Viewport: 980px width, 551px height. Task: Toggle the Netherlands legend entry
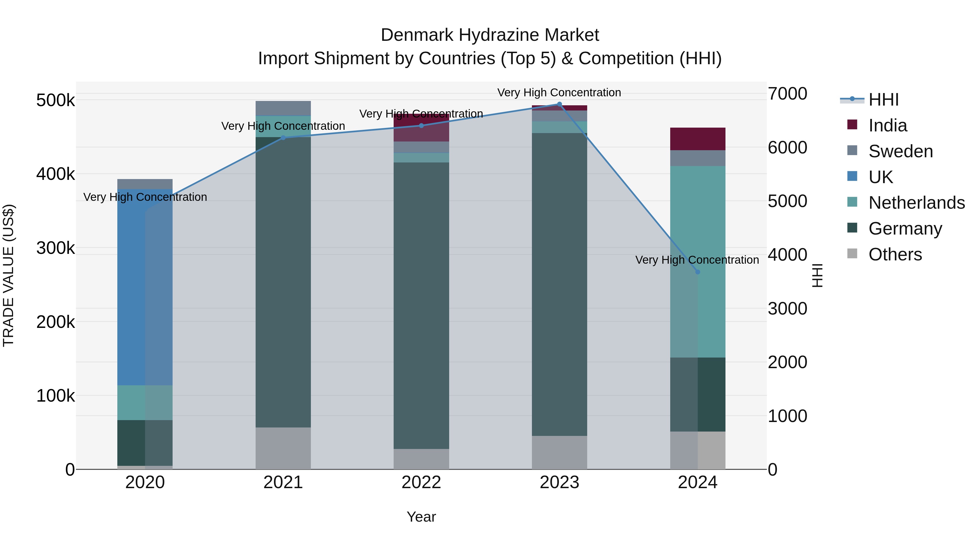click(x=906, y=203)
